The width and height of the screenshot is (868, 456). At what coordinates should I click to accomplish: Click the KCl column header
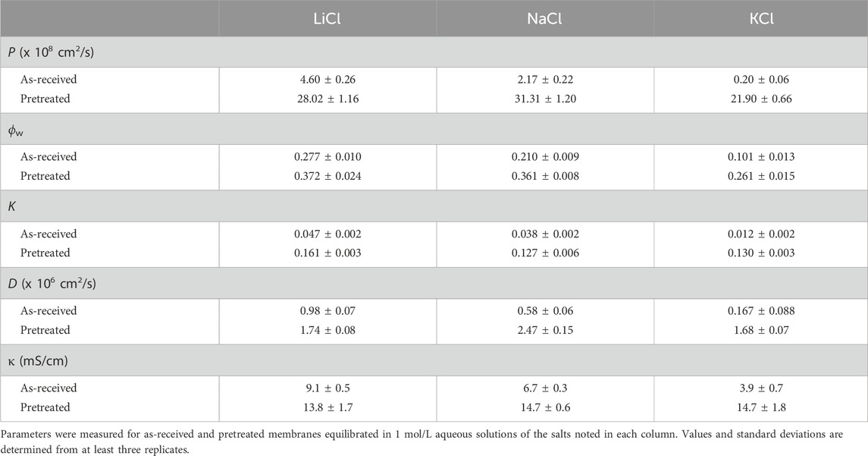click(x=760, y=18)
